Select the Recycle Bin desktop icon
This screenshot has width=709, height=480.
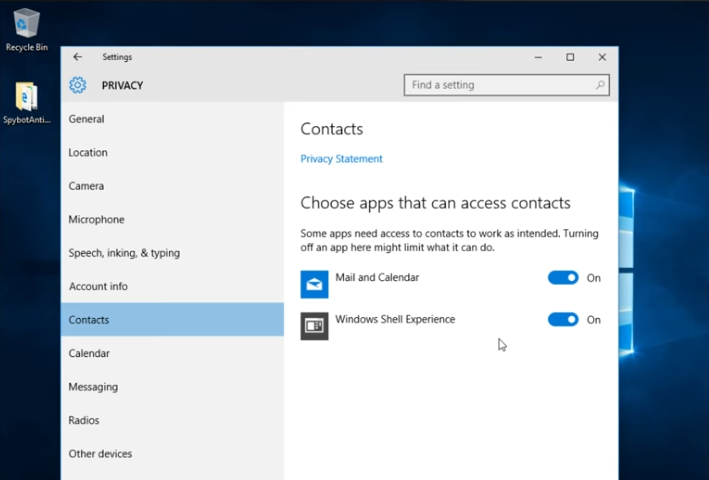click(x=27, y=29)
